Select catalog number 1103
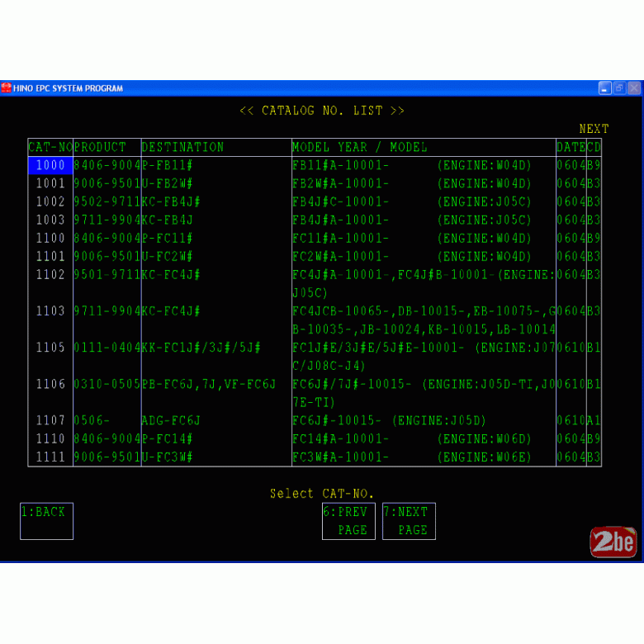The image size is (644, 644). click(50, 311)
